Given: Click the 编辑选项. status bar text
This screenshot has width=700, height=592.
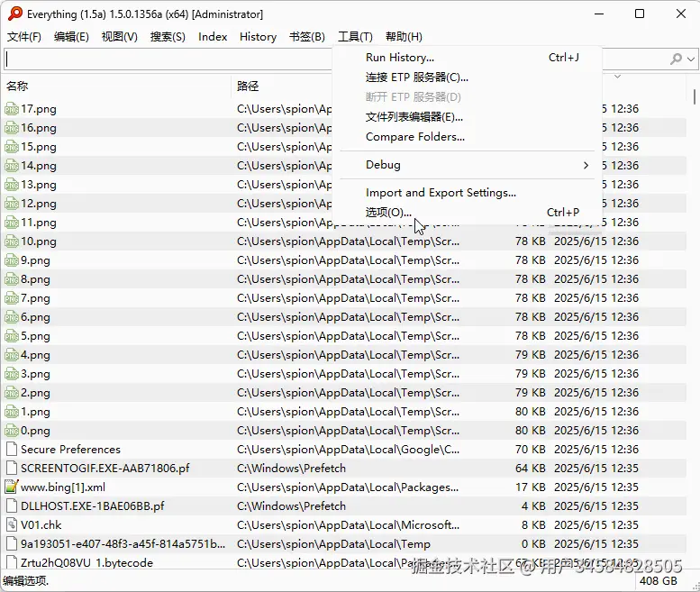Looking at the screenshot, I should (x=26, y=581).
